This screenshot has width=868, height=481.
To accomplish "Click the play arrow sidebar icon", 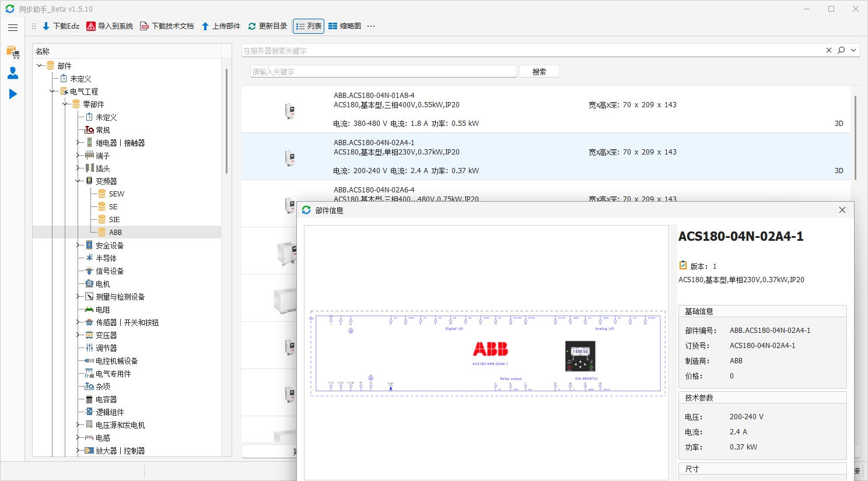I will [x=13, y=94].
